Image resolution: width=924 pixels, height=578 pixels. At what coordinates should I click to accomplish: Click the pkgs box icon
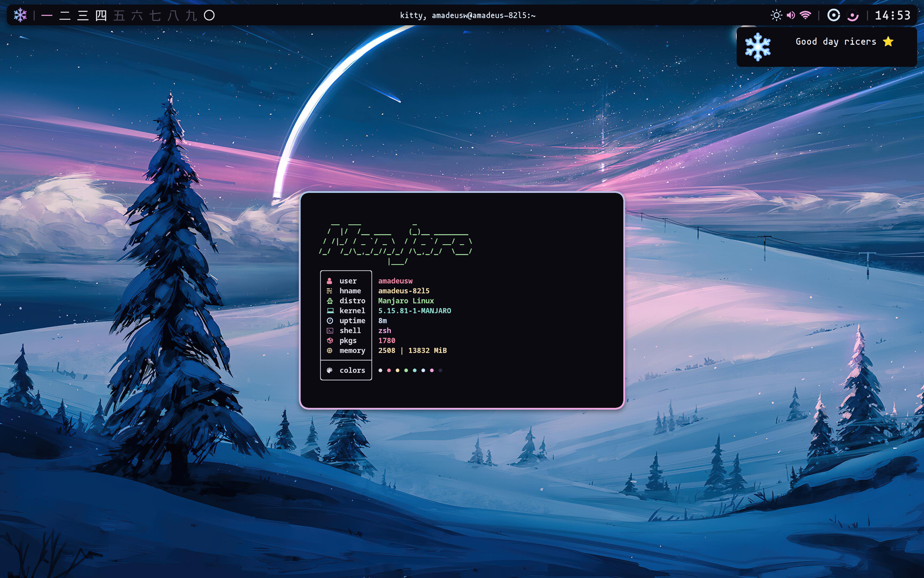[330, 341]
